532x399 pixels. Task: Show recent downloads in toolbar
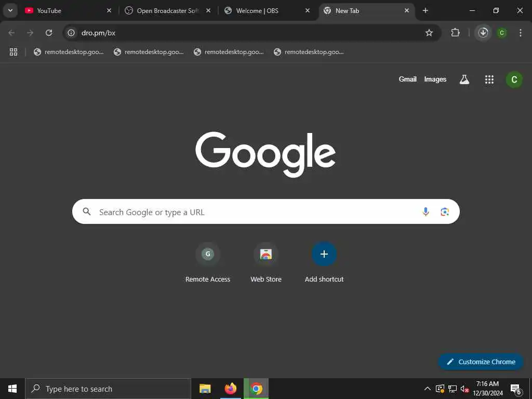point(483,33)
